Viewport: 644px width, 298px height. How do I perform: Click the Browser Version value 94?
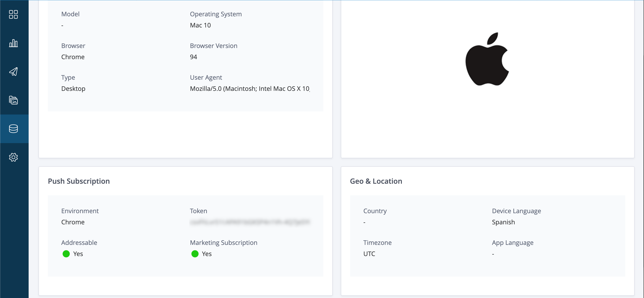pyautogui.click(x=193, y=57)
